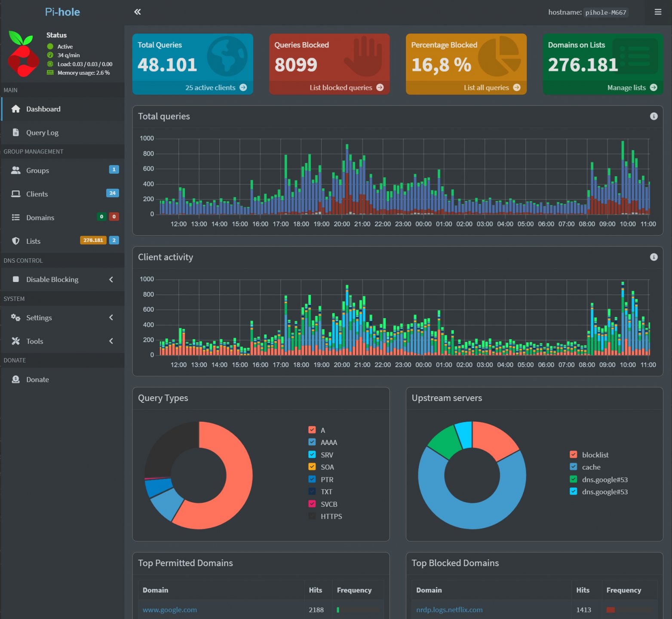Click the Total Queries value 48.101
The image size is (672, 619).
click(167, 65)
